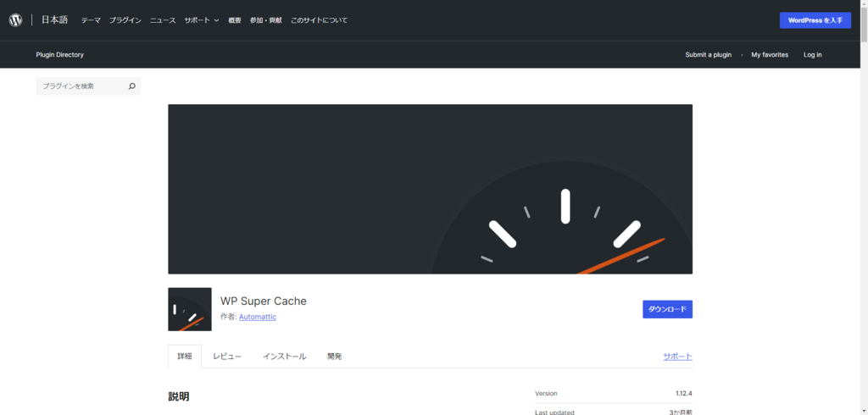868x415 pixels.
Task: Open My favorites link
Action: (x=770, y=55)
